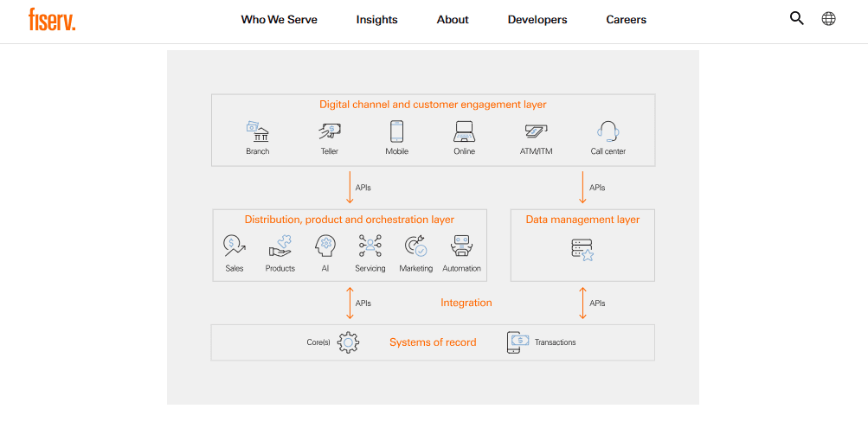This screenshot has width=868, height=428.
Task: Click the Teller cash-in-hand icon
Action: 330,131
